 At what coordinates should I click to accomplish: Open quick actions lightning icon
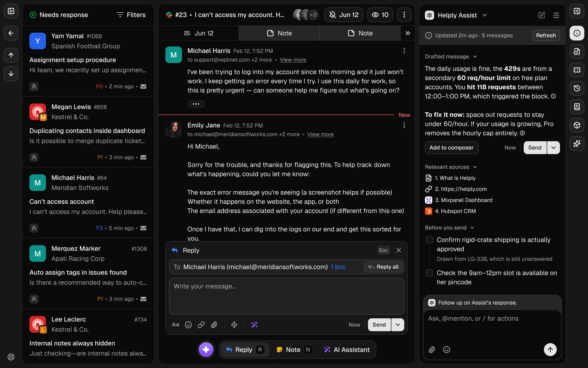click(234, 325)
